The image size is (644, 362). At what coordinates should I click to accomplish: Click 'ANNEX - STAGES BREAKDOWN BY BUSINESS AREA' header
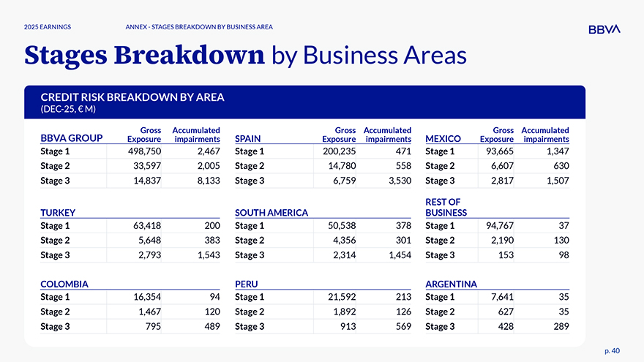click(199, 27)
